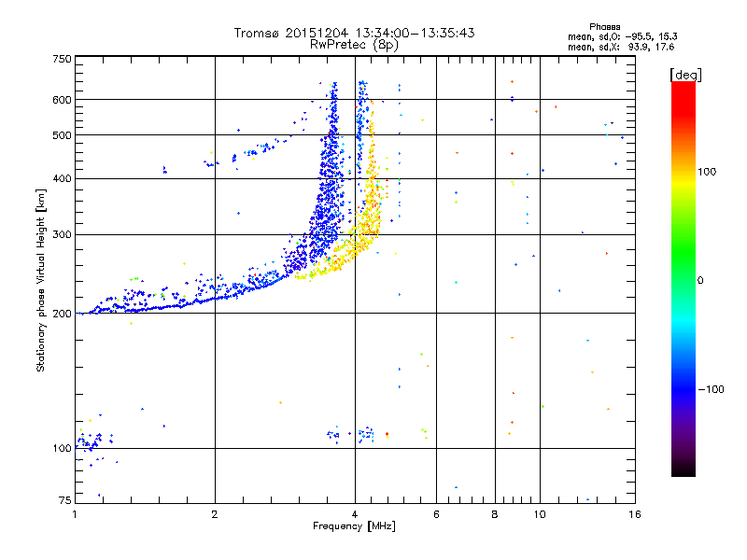The height and width of the screenshot is (560, 747).
Task: Click the 'mean, sd,X: 93.9, 17.6' statistic
Action: [621, 47]
